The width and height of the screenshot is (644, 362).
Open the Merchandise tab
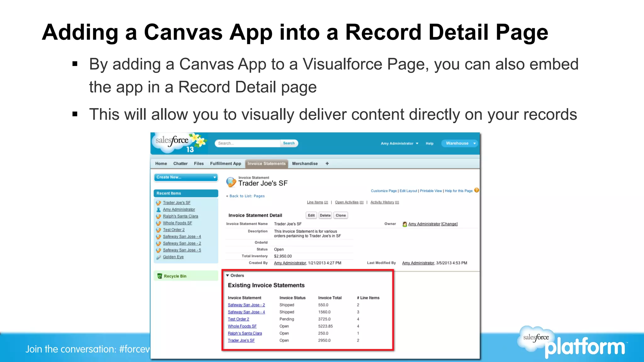click(x=305, y=163)
